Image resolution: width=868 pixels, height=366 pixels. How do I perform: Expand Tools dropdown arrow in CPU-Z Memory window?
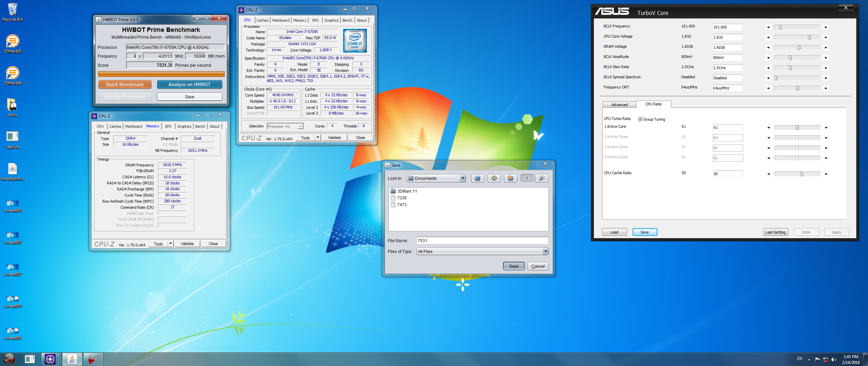(x=171, y=244)
